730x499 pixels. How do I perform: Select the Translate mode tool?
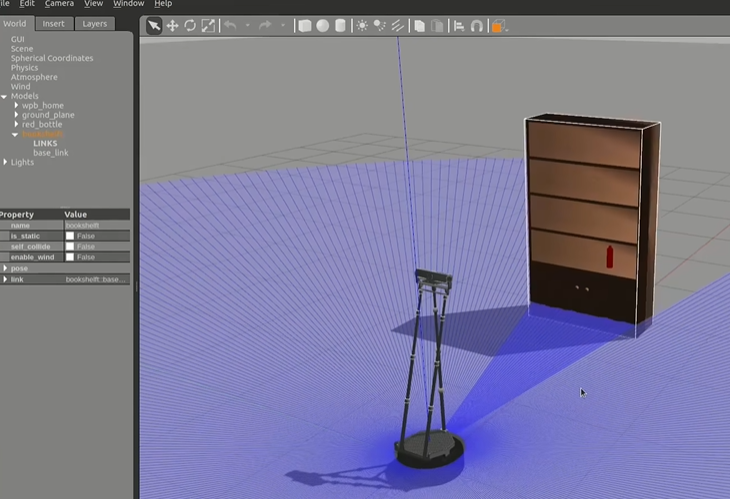click(x=172, y=26)
